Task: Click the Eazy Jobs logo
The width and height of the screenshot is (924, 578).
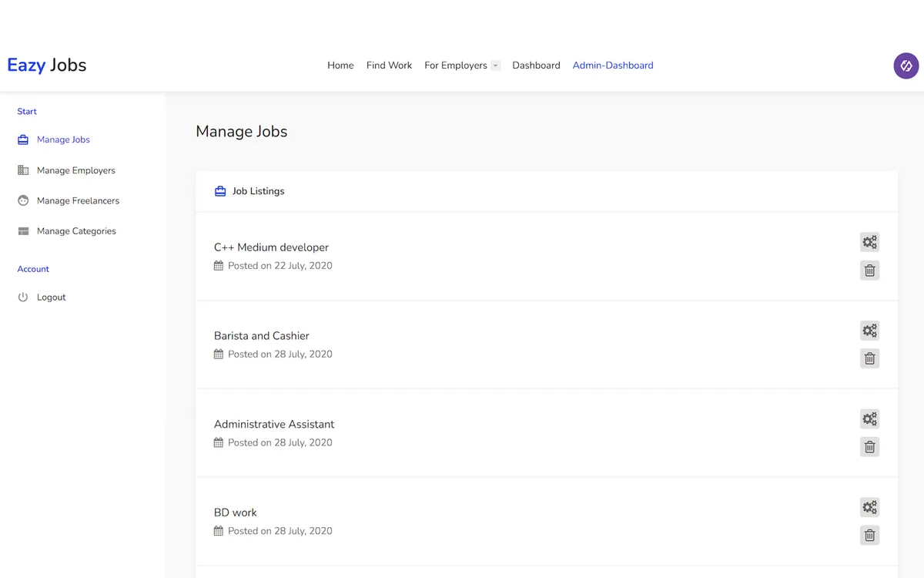Action: point(47,66)
